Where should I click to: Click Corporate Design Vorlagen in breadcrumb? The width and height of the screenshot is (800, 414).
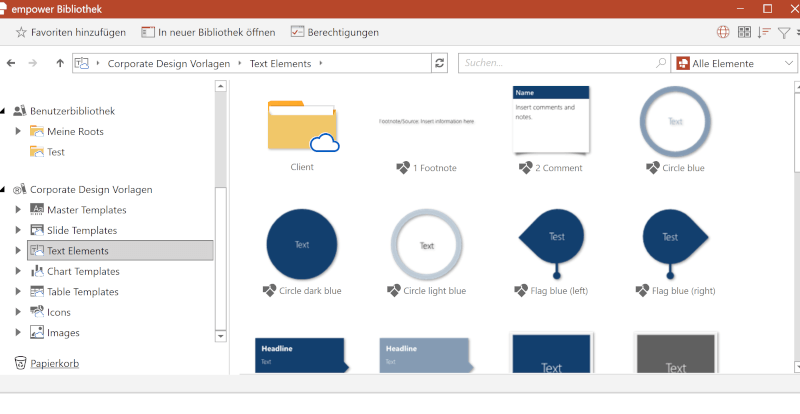168,63
